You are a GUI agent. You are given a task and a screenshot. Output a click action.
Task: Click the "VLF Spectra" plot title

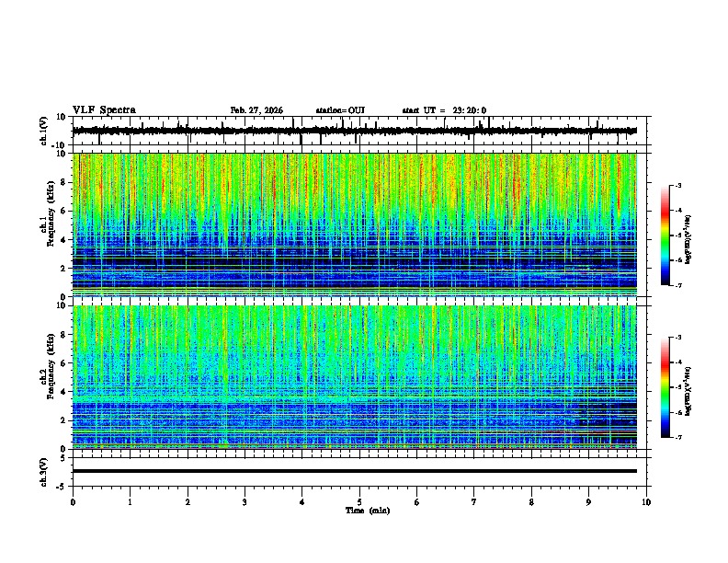tap(104, 110)
